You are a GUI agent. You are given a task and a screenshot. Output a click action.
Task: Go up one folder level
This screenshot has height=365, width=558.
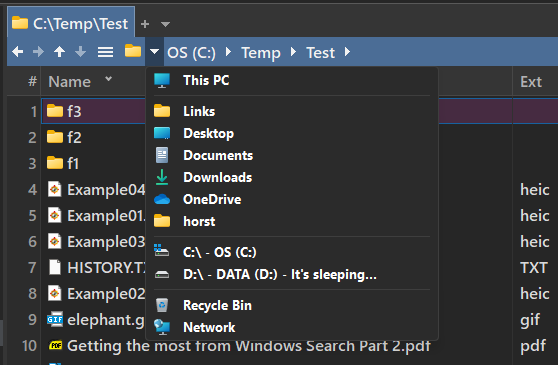tap(59, 52)
